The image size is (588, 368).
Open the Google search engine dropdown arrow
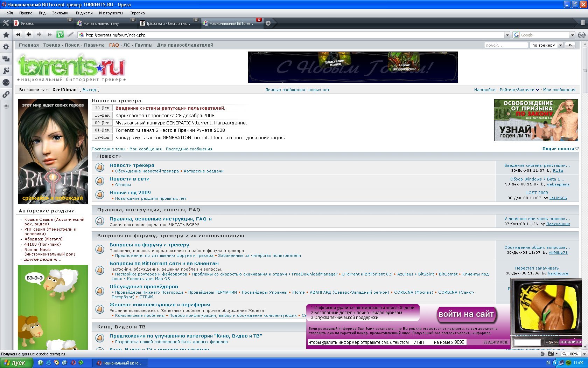[573, 35]
